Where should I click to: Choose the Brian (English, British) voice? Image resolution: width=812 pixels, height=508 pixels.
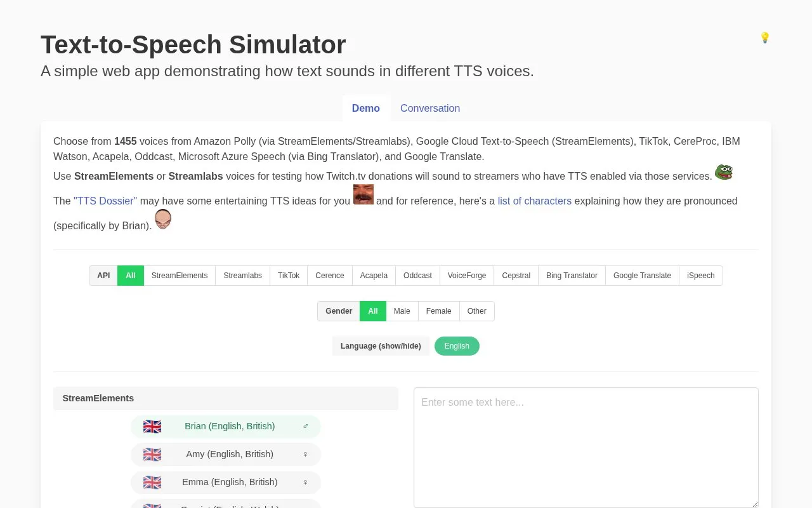226,427
